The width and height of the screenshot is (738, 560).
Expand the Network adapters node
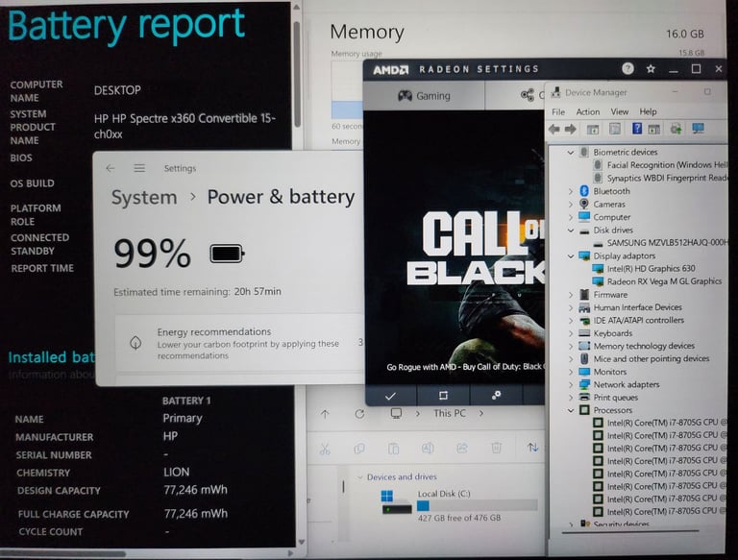click(571, 385)
